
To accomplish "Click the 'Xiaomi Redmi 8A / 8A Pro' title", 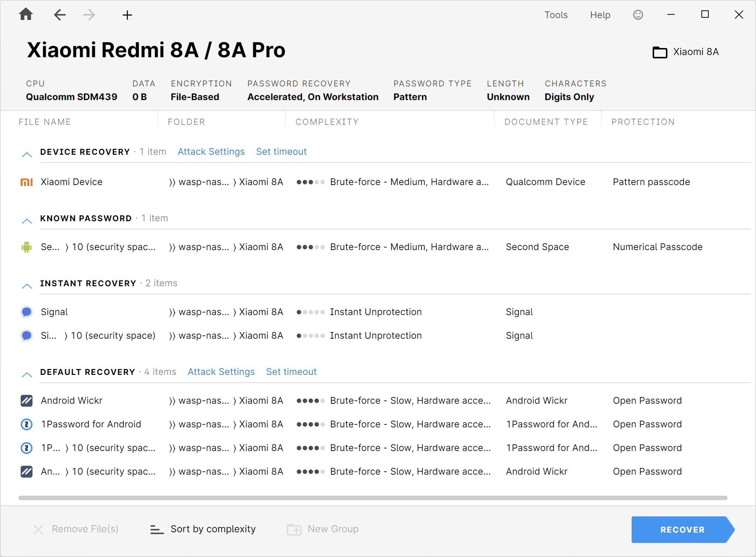I will pos(156,50).
